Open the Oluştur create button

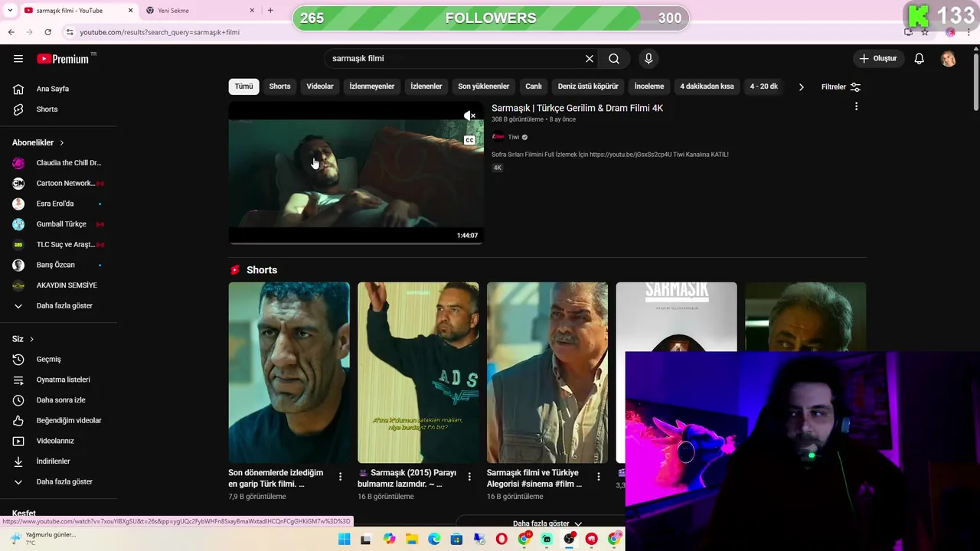point(878,58)
